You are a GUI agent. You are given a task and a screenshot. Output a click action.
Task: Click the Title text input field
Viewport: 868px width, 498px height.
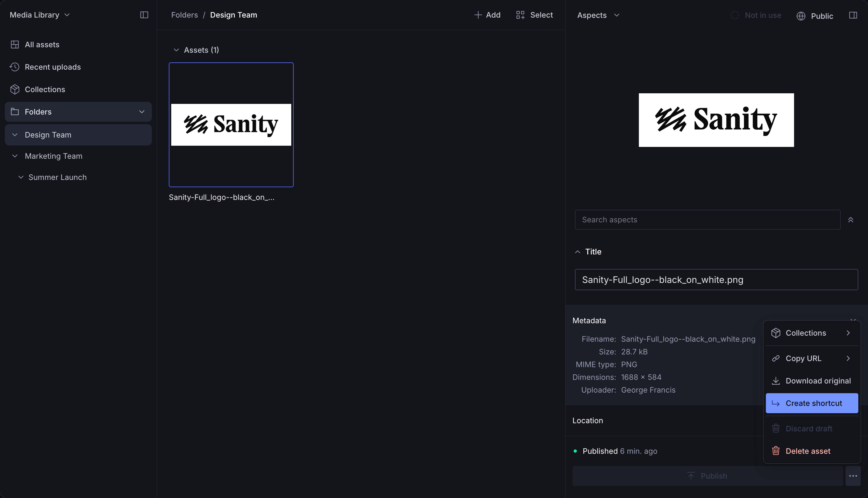click(x=716, y=280)
